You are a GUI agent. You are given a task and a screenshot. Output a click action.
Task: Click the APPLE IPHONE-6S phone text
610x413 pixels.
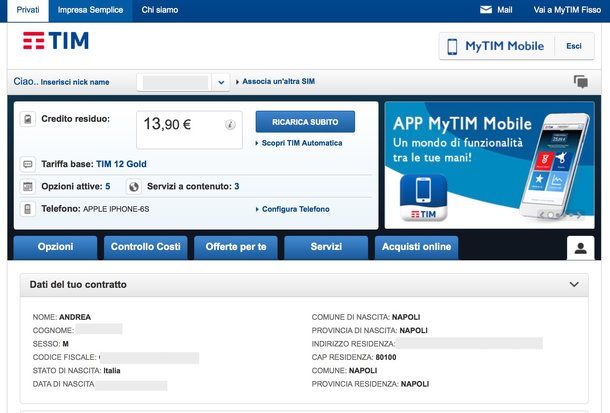tap(116, 209)
